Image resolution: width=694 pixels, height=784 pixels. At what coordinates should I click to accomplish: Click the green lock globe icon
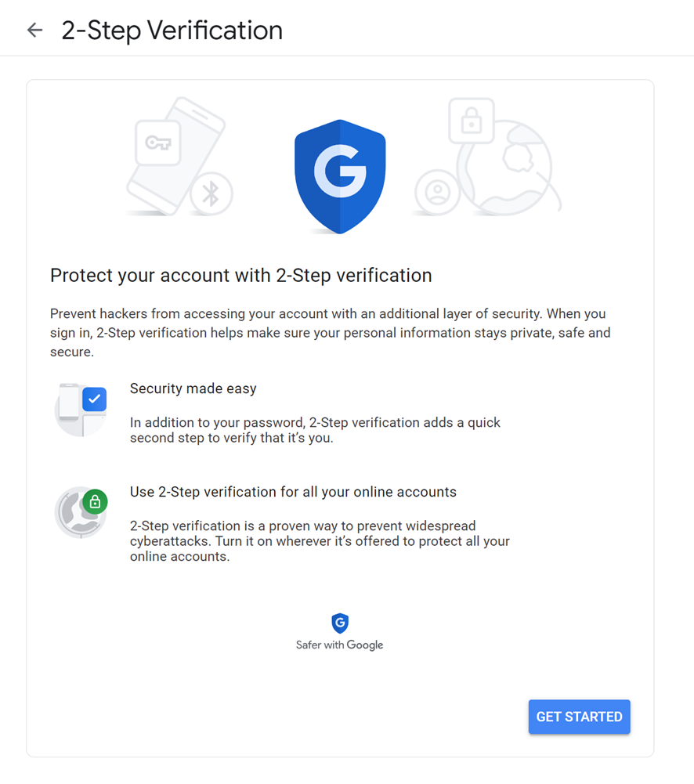tap(80, 512)
